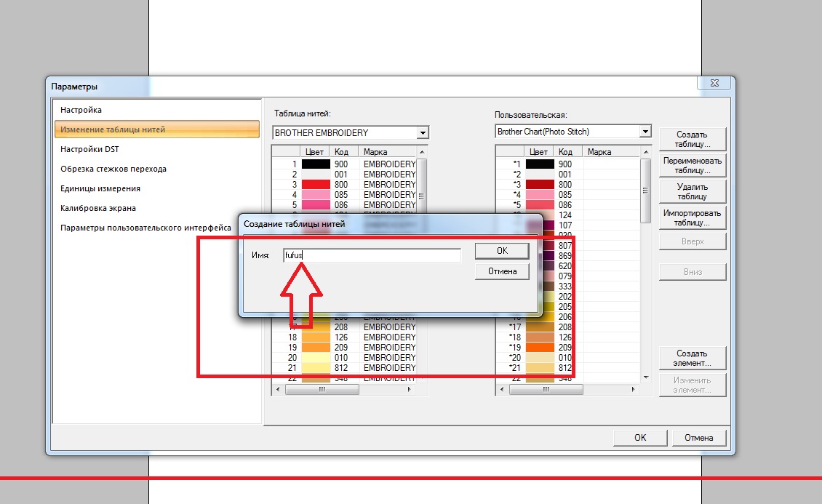The width and height of the screenshot is (822, 504).
Task: Open the BROTHER EMBROIDERY thread table dropdown
Action: click(x=423, y=133)
